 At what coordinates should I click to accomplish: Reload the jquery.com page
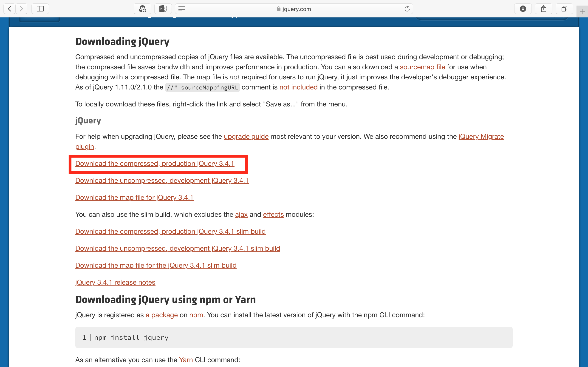[x=407, y=9]
